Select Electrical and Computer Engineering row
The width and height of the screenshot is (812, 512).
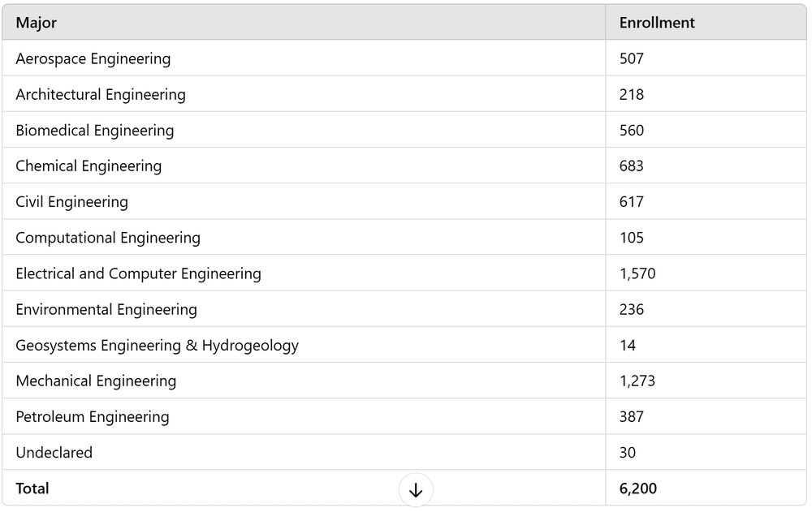point(404,273)
